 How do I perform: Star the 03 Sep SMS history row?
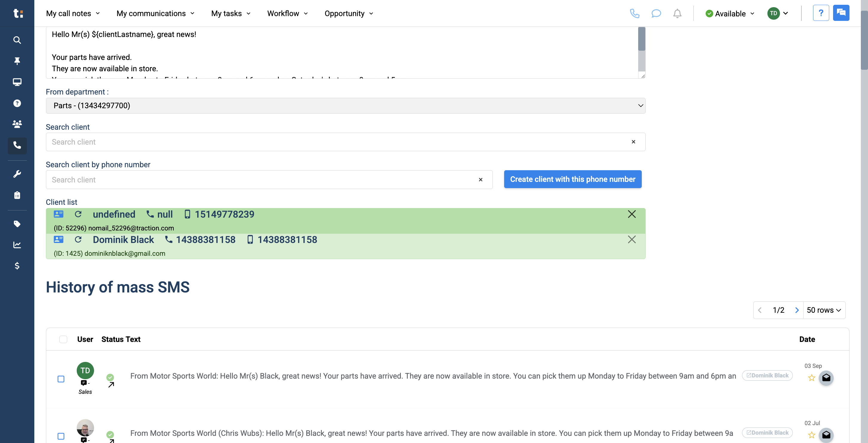[811, 378]
